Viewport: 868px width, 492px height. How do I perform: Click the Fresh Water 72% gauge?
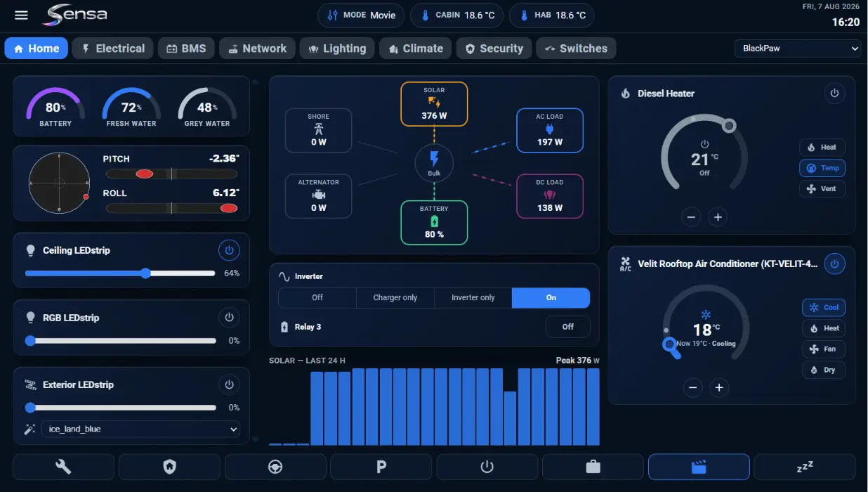131,107
